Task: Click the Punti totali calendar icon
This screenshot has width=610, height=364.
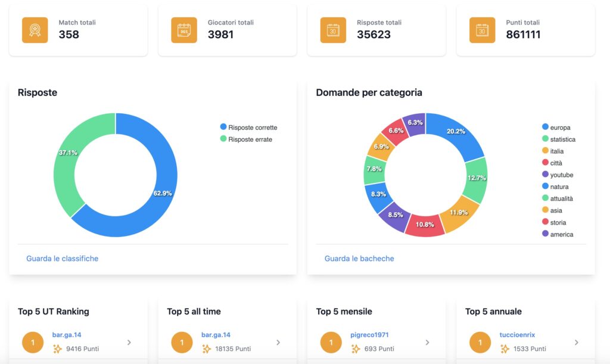Action: 482,30
